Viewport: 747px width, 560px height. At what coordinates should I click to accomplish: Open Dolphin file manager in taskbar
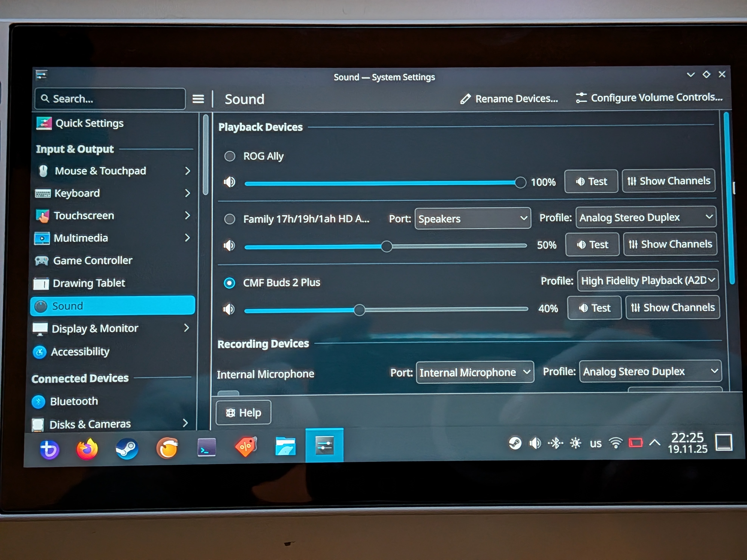click(x=285, y=447)
